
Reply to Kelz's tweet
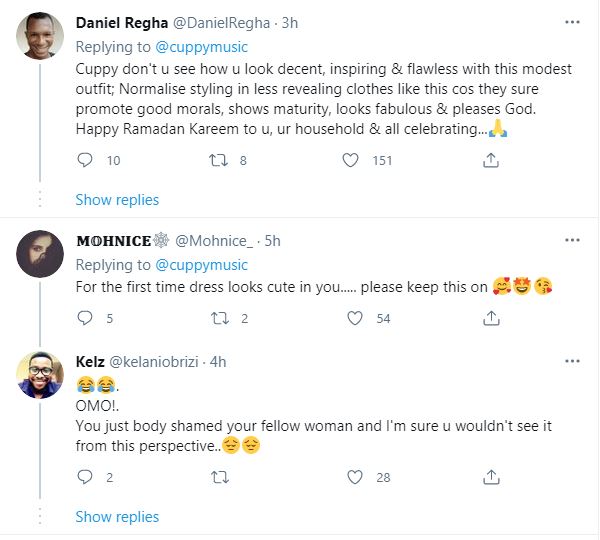coord(86,477)
